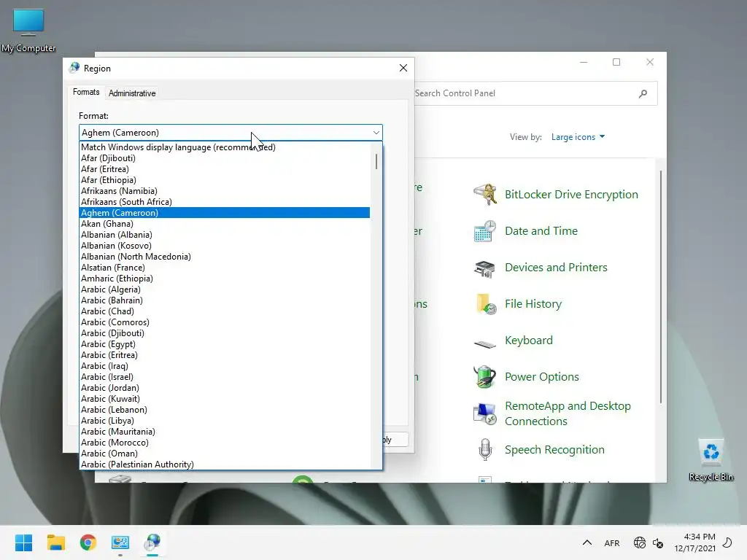This screenshot has height=560, width=747.
Task: Select Arabic (Jordan) in list
Action: [x=225, y=388]
